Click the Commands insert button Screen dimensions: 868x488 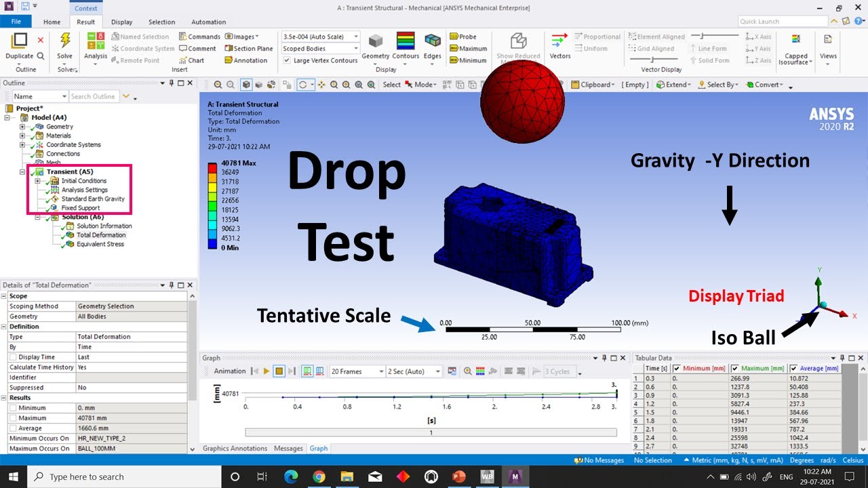pos(199,37)
